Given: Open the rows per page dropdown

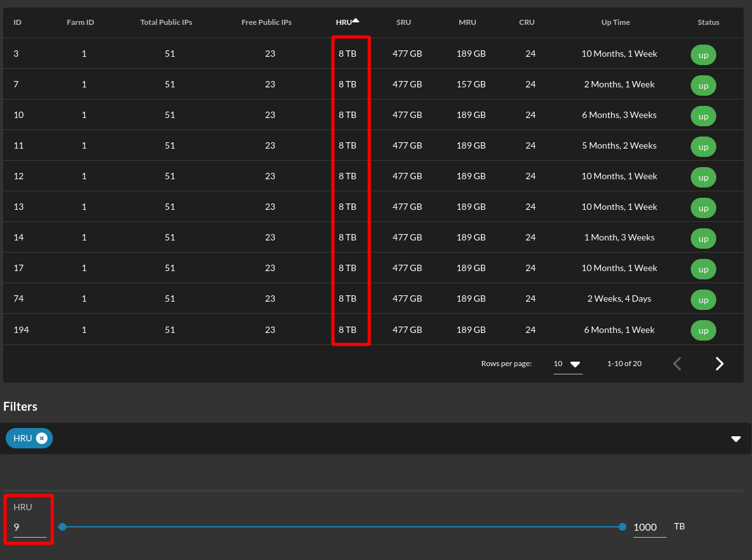Looking at the screenshot, I should [x=565, y=364].
